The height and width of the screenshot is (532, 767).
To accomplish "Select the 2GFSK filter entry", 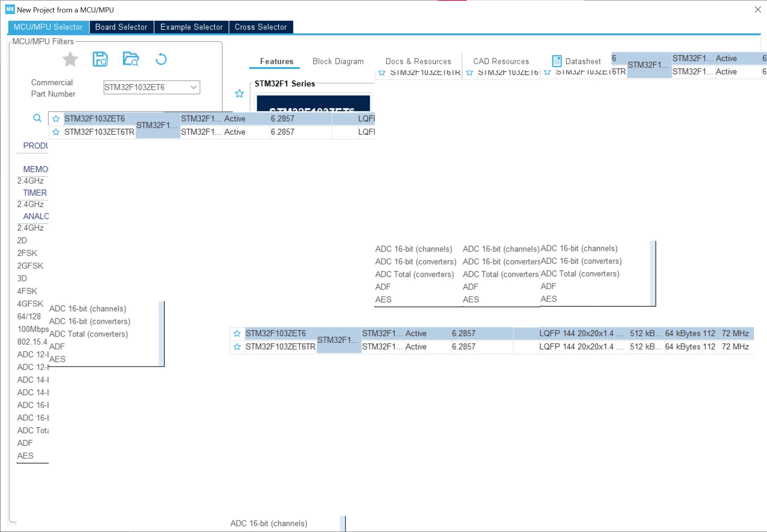I will pos(30,266).
